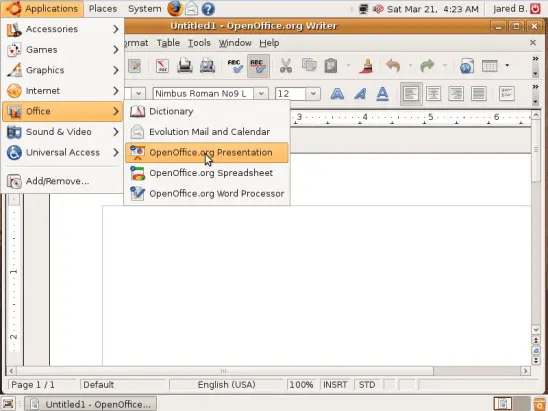Open the Tools menu in Writer
The width and height of the screenshot is (548, 411).
pyautogui.click(x=199, y=43)
